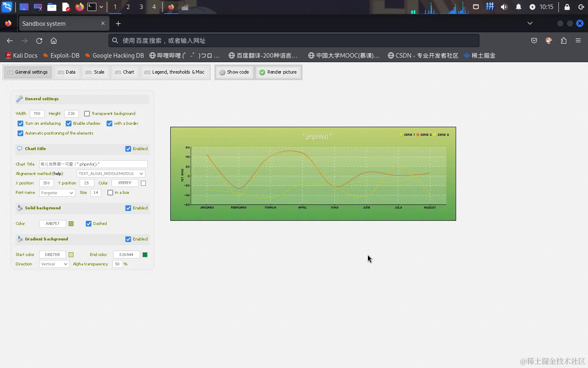The width and height of the screenshot is (588, 368).
Task: Pick the gradient end color swatch
Action: pos(145,255)
